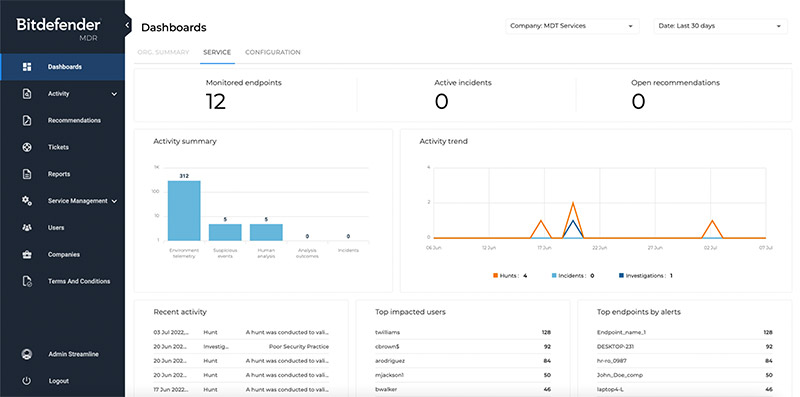Click the Companies briefcase icon
The width and height of the screenshot is (800, 397).
click(27, 254)
